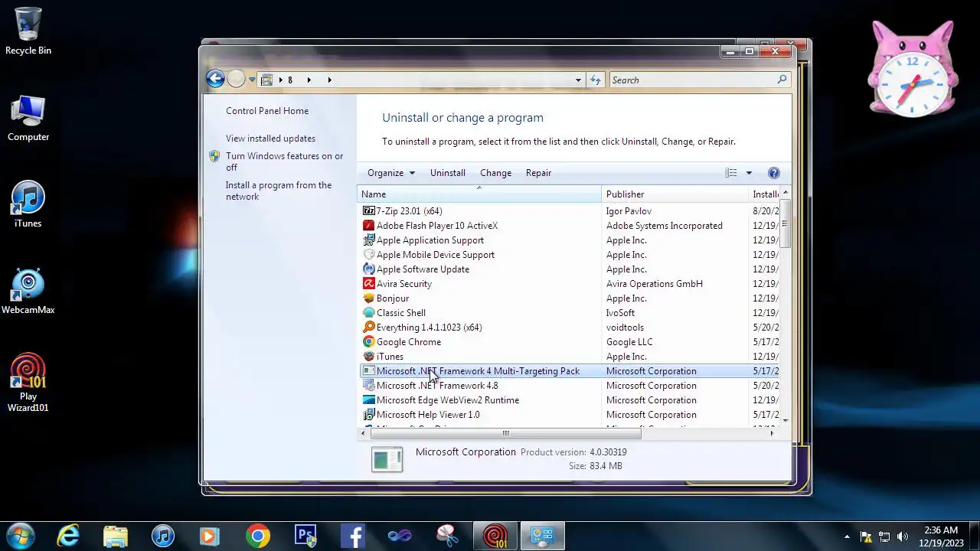Select Microsoft .NET Framework 4.8 row
The image size is (980, 551).
point(569,386)
